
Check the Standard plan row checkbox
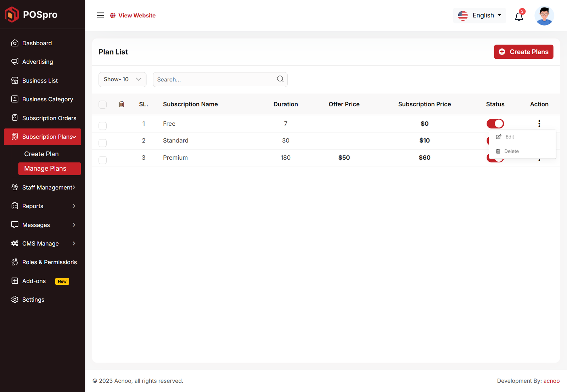[x=103, y=143]
